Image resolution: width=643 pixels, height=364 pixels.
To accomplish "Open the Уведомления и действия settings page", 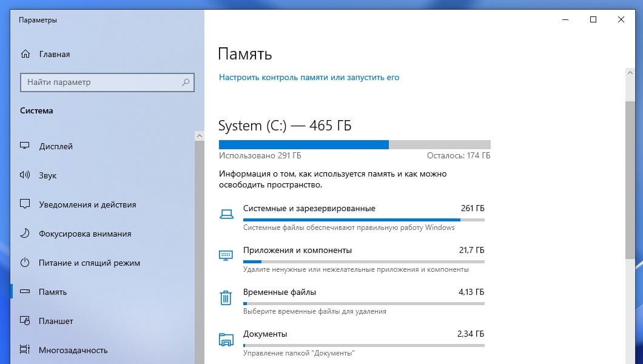I will point(87,204).
